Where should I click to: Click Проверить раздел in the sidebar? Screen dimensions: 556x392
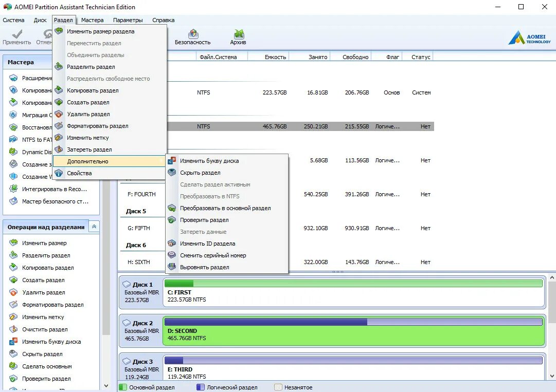[46, 379]
